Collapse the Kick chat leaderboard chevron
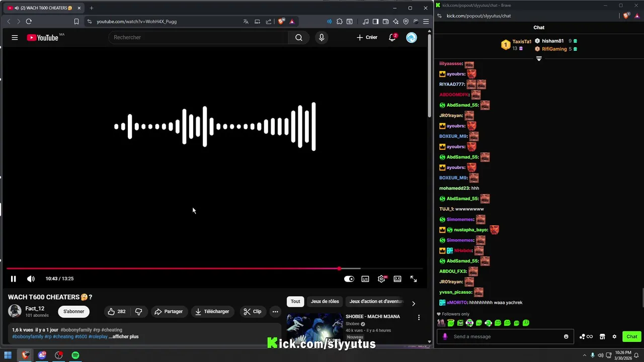This screenshot has height=362, width=644. pos(539,59)
